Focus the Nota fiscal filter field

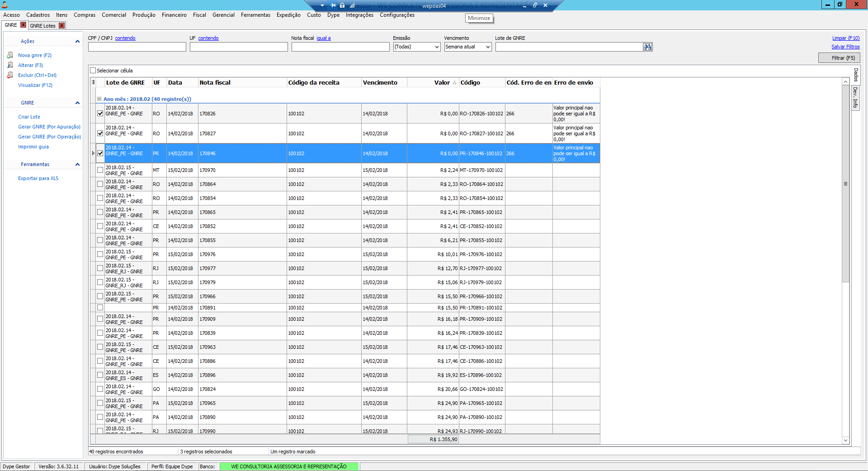click(x=340, y=47)
